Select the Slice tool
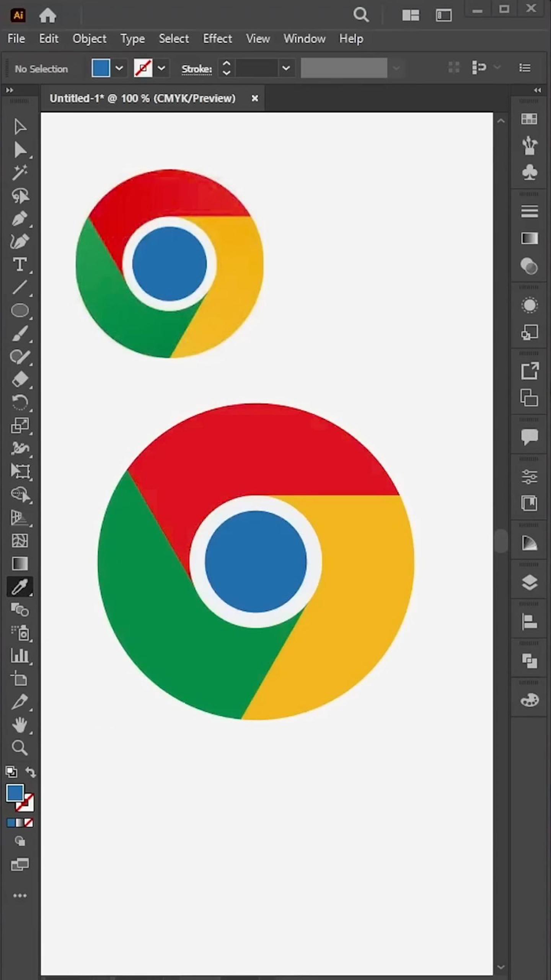Viewport: 551px width, 980px height. click(x=20, y=702)
